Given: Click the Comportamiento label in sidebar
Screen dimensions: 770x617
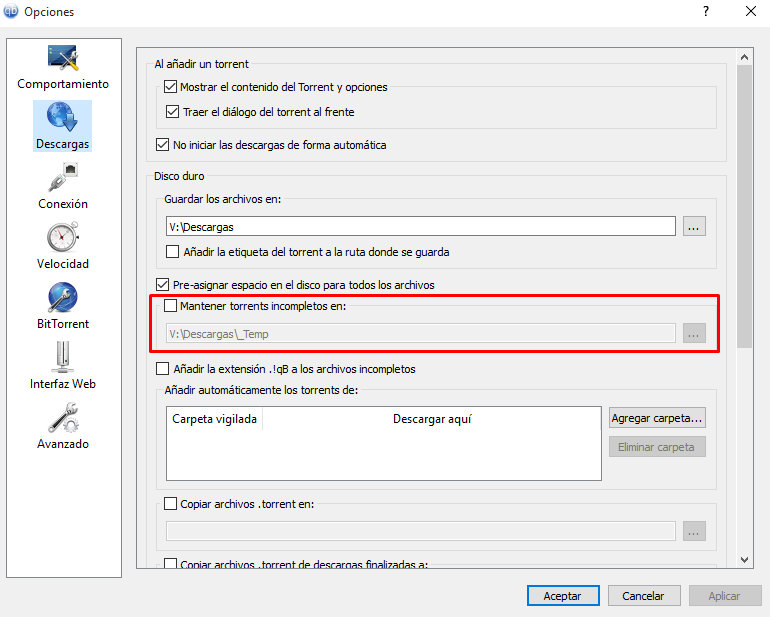Looking at the screenshot, I should (63, 84).
